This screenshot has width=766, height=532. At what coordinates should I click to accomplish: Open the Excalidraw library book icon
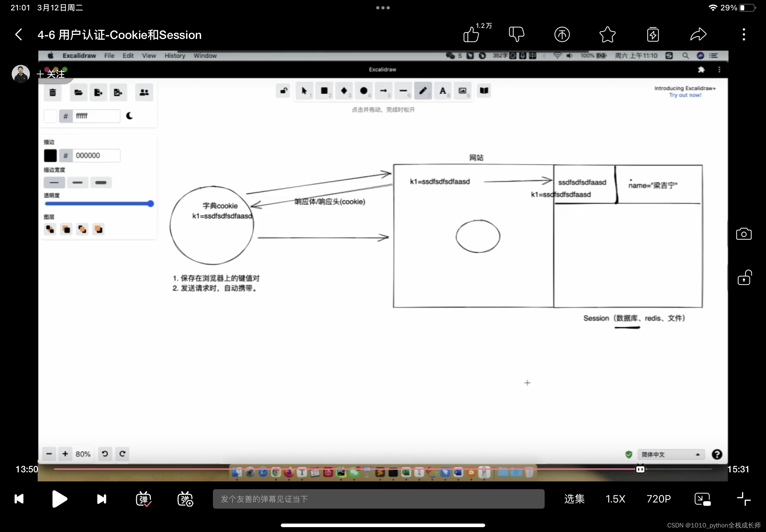[x=484, y=91]
